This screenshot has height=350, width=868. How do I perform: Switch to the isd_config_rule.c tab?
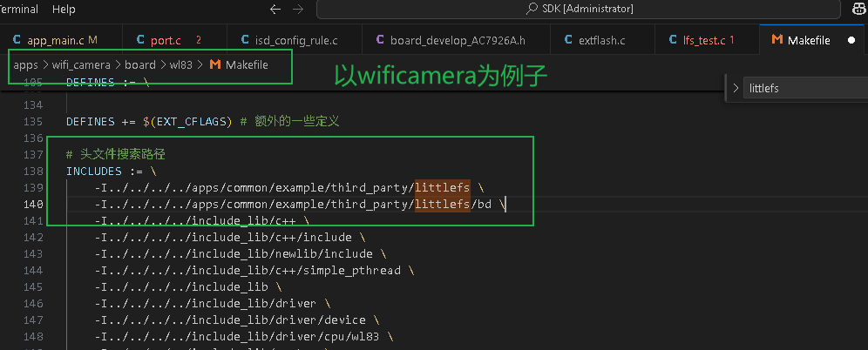(295, 40)
